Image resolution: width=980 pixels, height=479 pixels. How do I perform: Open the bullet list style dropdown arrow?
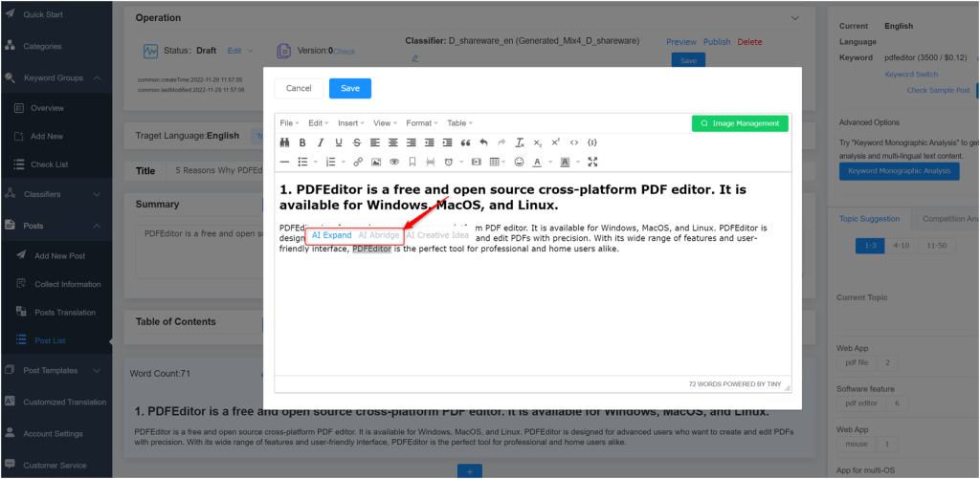[315, 162]
